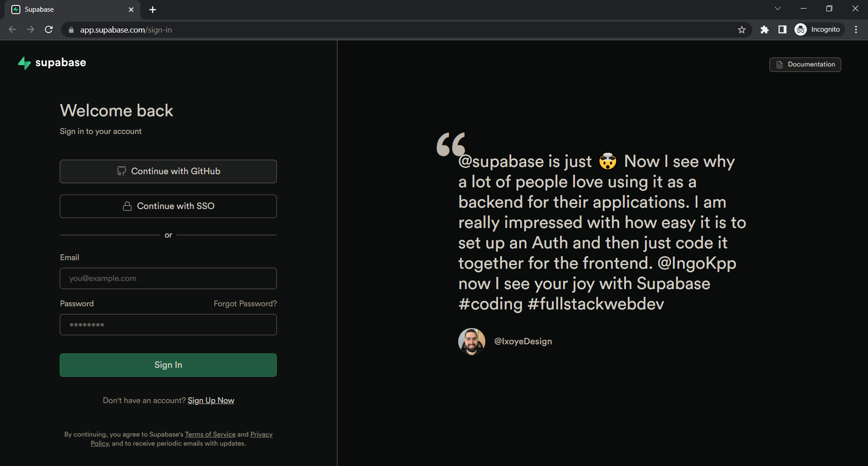Click the Welcome back heading
The image size is (868, 466).
click(x=117, y=111)
